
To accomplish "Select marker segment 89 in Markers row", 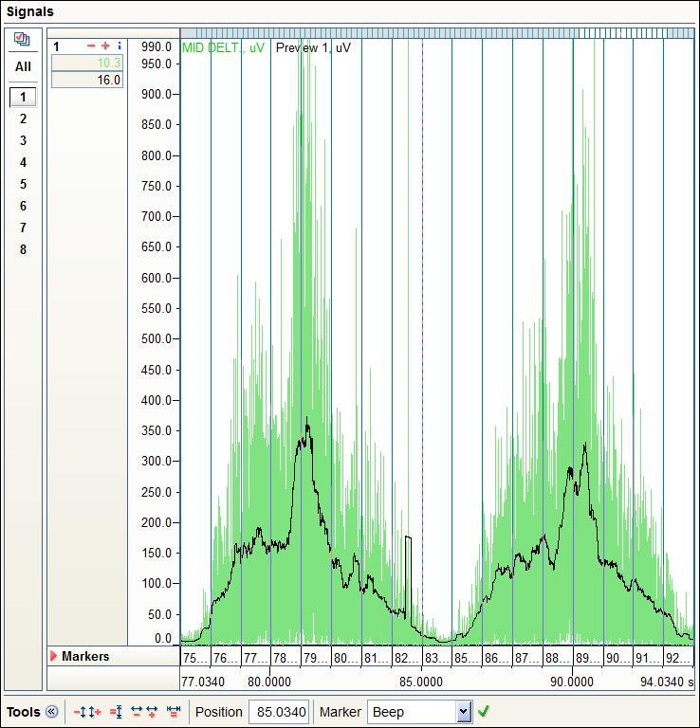I will pos(588,658).
